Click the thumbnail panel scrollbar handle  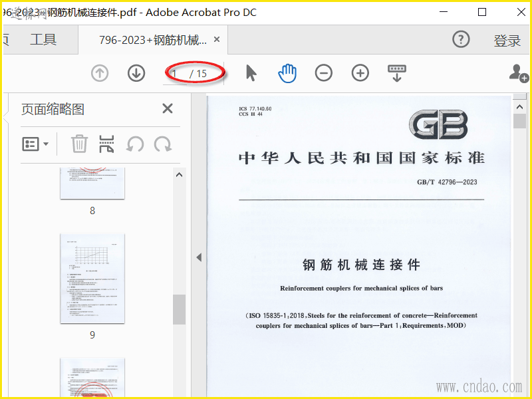coord(179,309)
